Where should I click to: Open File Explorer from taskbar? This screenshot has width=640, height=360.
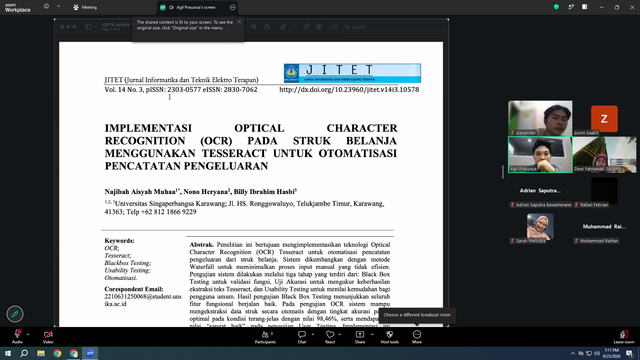[41, 353]
